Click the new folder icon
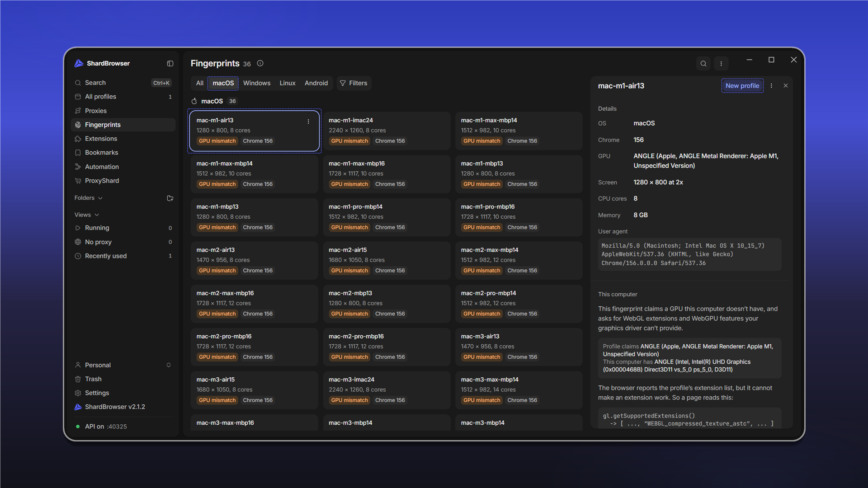Viewport: 868px width, 488px height. 170,198
